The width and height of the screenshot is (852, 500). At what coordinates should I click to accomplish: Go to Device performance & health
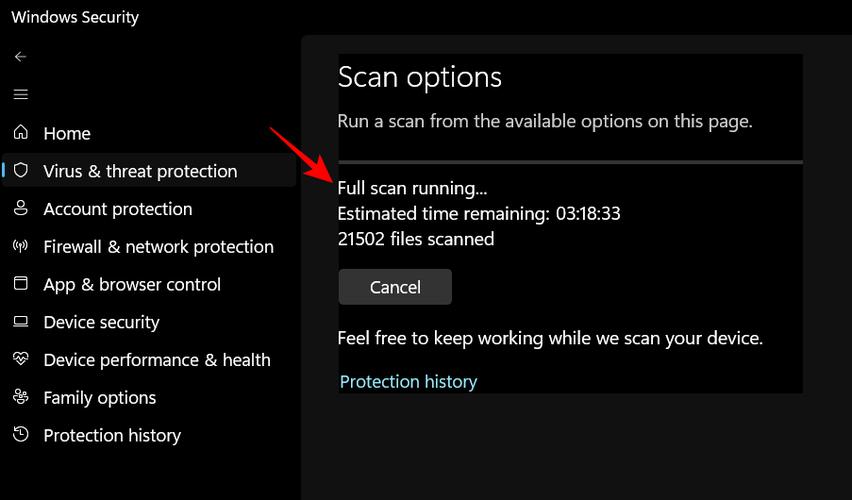pyautogui.click(x=157, y=360)
